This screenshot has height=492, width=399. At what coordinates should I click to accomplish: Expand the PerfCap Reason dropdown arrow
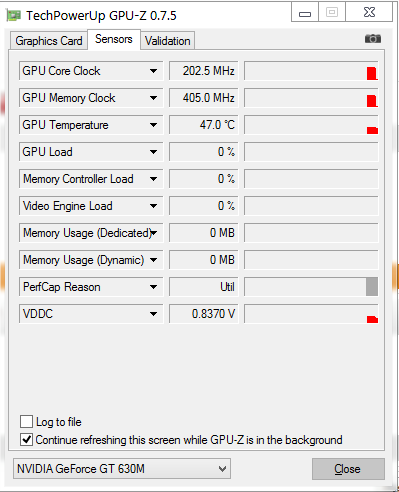coord(153,287)
